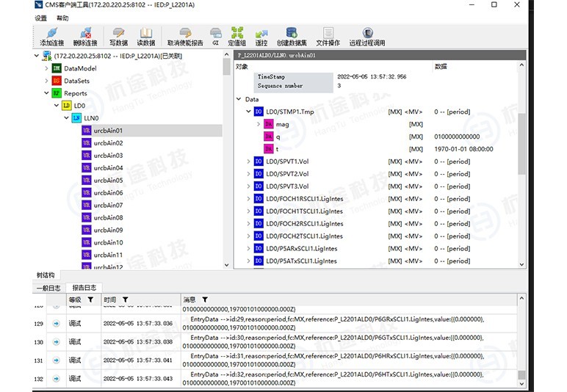
Task: Collapse the LD0/STMP1.Tmp data entry
Action: click(249, 112)
